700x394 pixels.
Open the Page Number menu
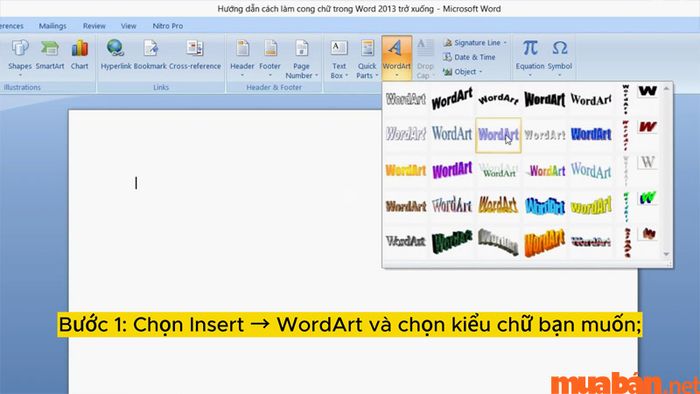301,59
